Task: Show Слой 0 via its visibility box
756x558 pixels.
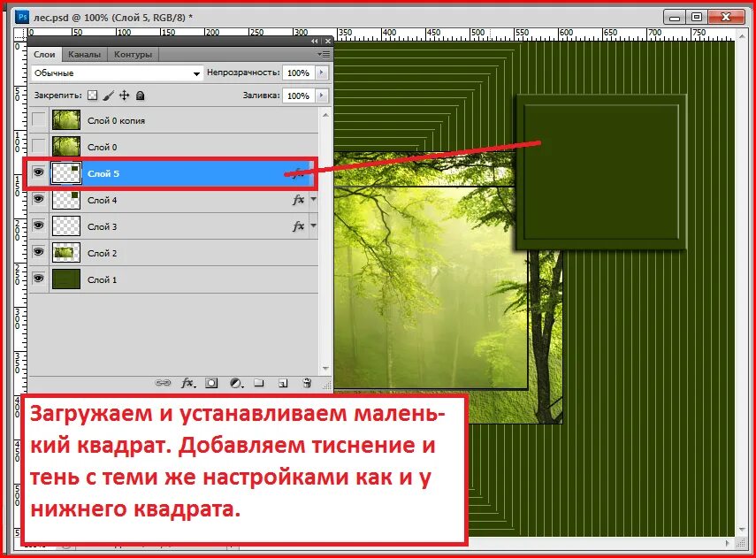Action: [x=39, y=146]
